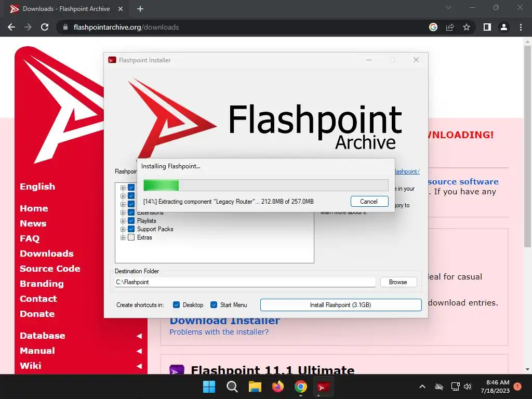
Task: Select the Downloads - Flashpoint Archive tab
Action: (x=66, y=9)
